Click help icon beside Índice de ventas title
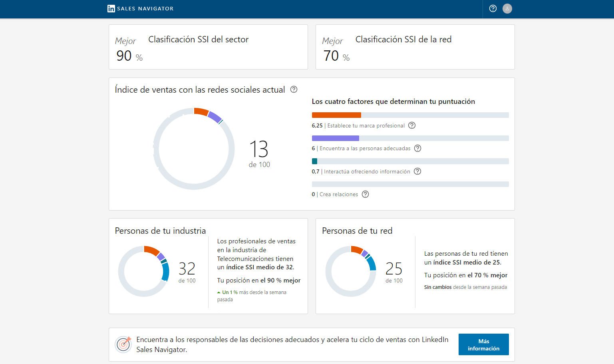The width and height of the screenshot is (614, 364). pos(294,90)
